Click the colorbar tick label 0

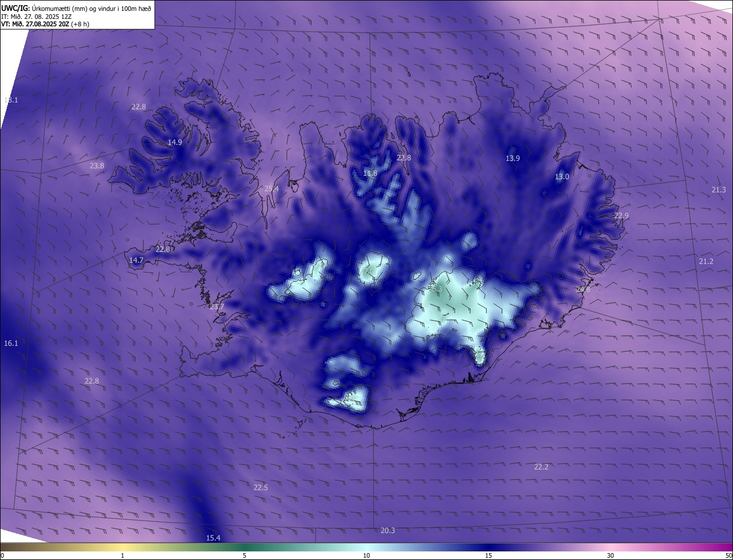coord(2,555)
